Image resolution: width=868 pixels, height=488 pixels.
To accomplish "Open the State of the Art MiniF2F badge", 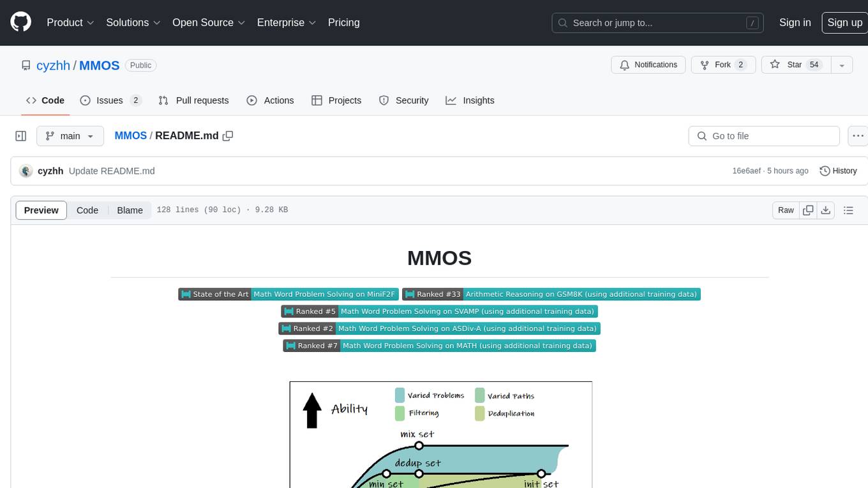I will click(288, 294).
